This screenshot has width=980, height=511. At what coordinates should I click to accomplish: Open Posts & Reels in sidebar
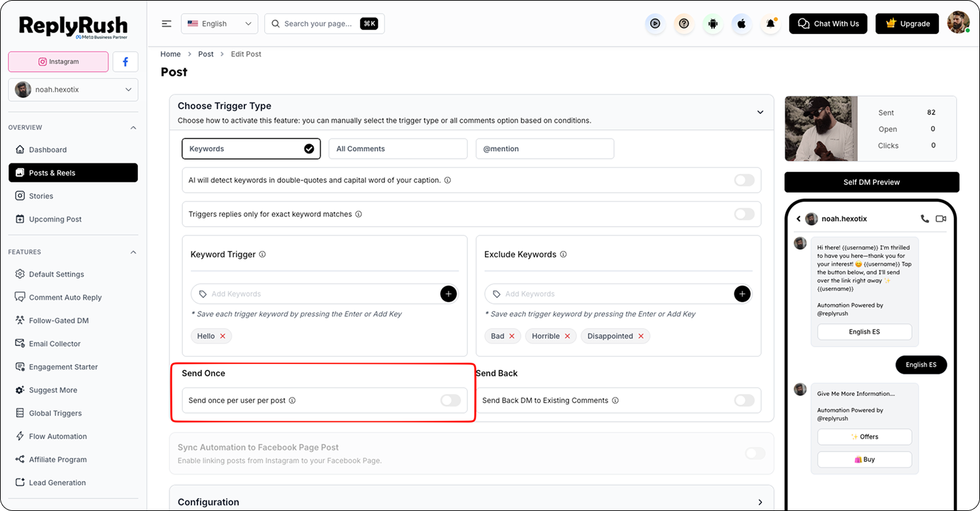pos(73,173)
